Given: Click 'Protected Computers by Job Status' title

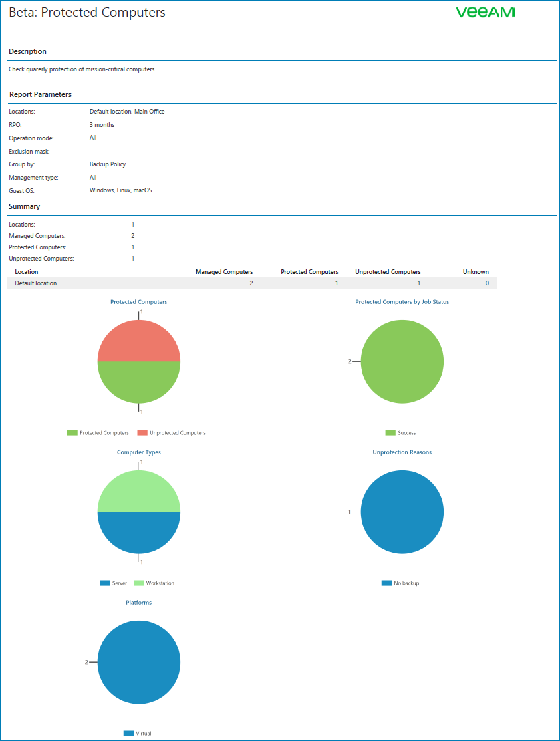Looking at the screenshot, I should [x=402, y=302].
